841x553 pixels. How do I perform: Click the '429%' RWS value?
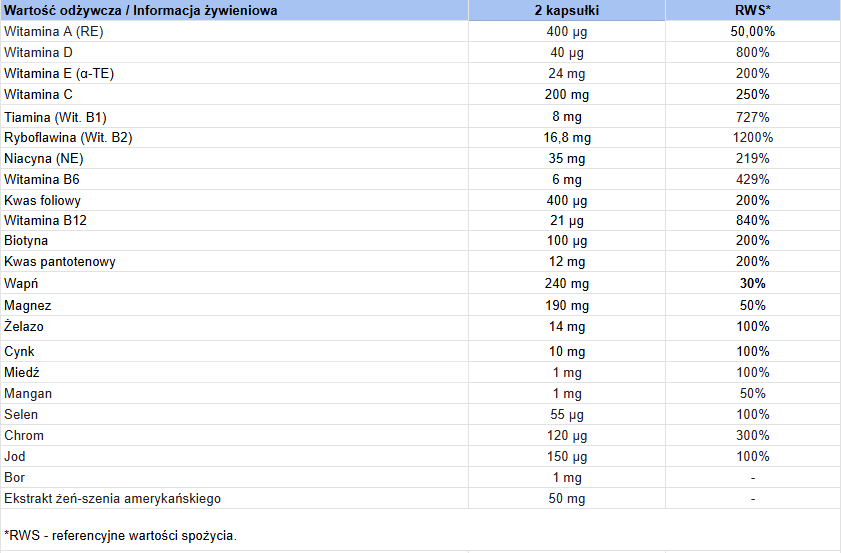(x=753, y=179)
